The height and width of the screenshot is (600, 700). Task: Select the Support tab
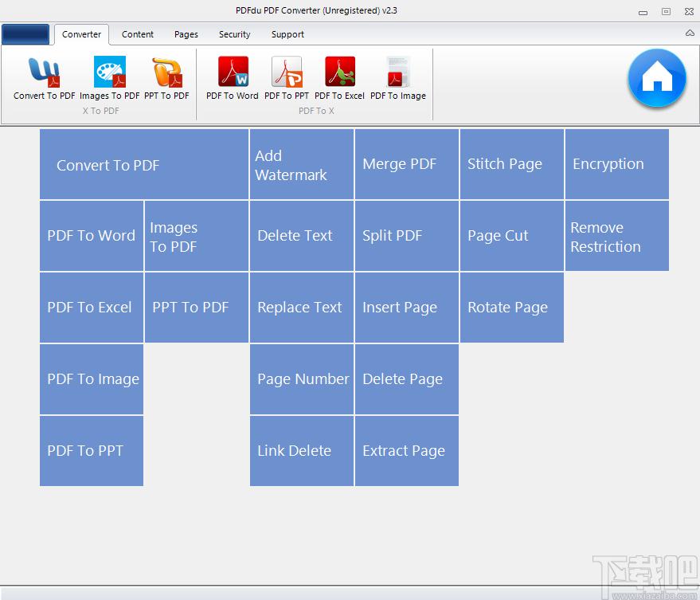pos(287,34)
